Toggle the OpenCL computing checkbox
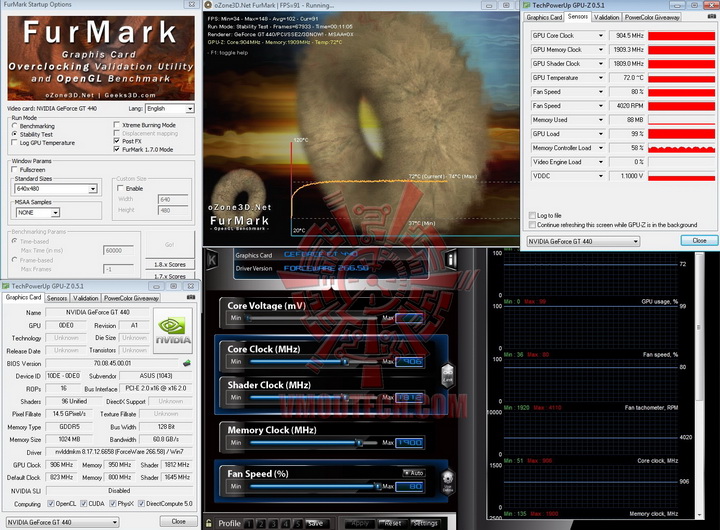Screen dimensions: 720x530 [51, 503]
